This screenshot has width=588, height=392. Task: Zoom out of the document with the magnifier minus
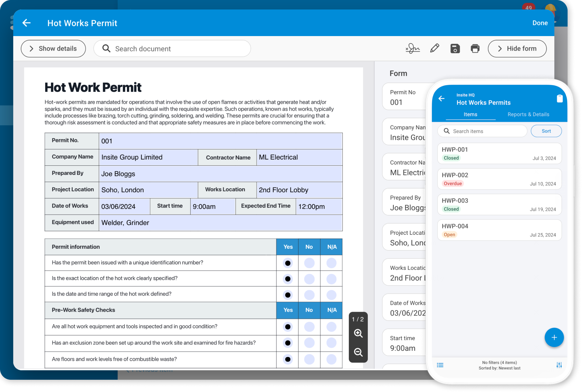coord(358,353)
